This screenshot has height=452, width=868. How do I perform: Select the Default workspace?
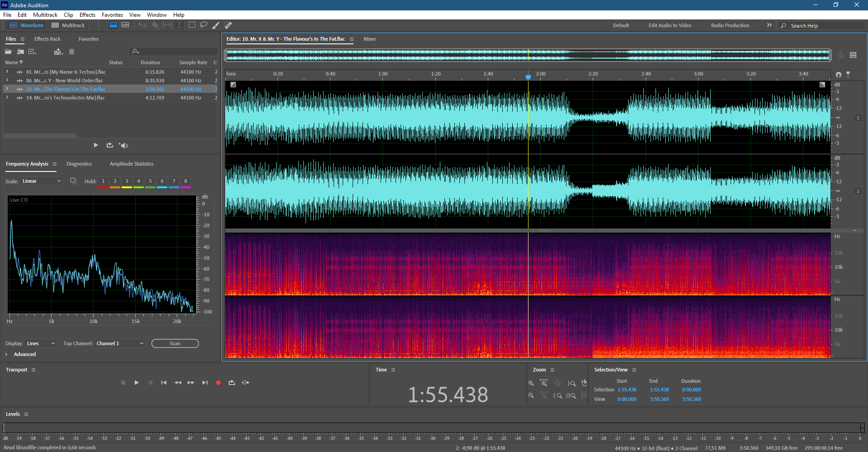point(621,25)
